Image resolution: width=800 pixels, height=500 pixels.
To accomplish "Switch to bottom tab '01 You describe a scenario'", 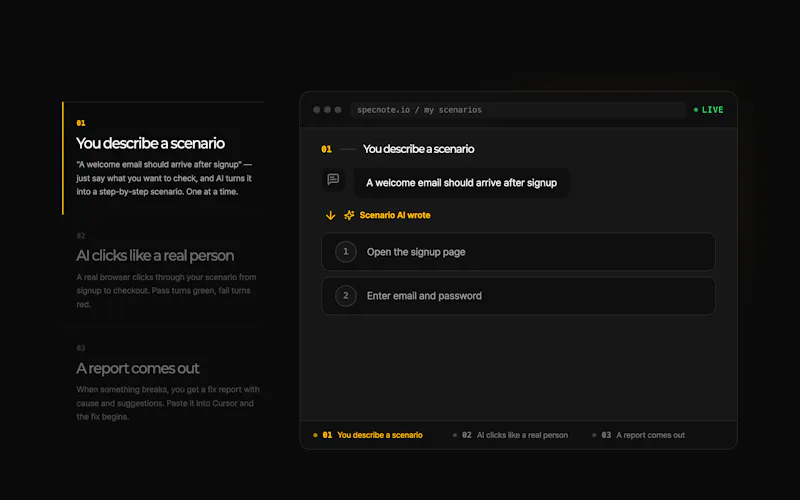I will tap(368, 435).
